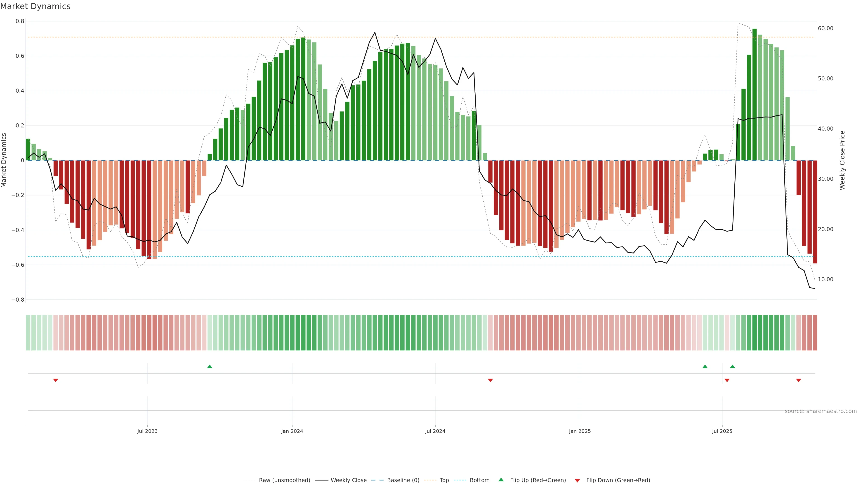Click the red flip-down marker just after Jul 2025
The width and height of the screenshot is (868, 488).
pyautogui.click(x=727, y=380)
